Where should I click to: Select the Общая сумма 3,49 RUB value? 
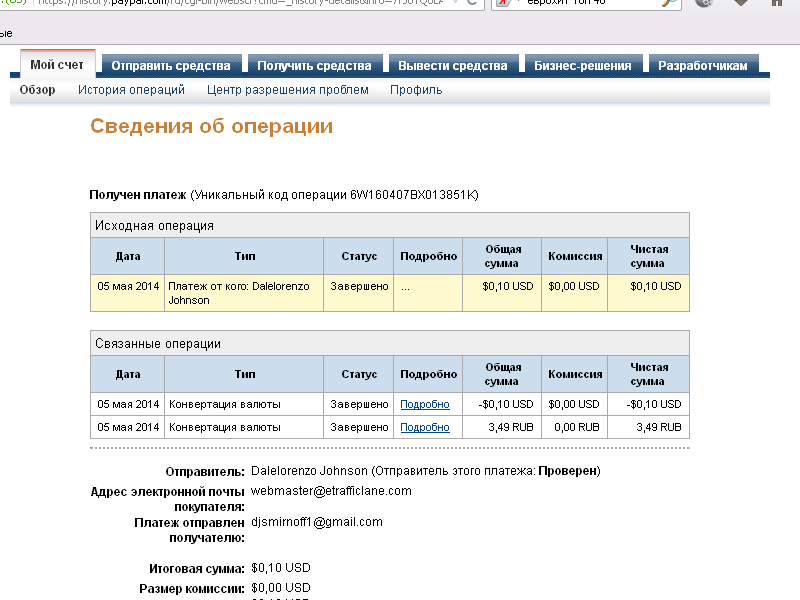511,427
